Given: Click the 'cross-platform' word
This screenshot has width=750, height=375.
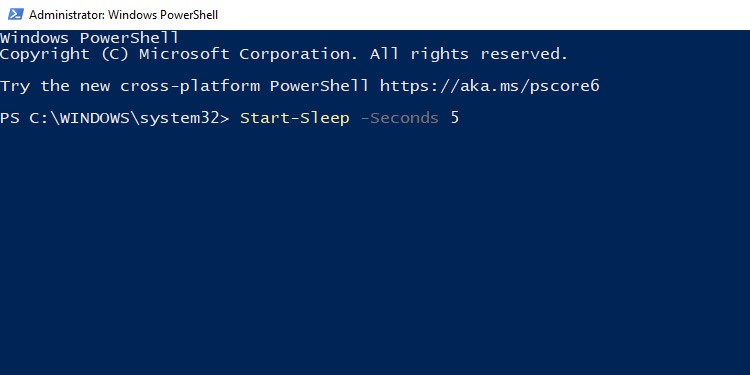Looking at the screenshot, I should pyautogui.click(x=190, y=87).
